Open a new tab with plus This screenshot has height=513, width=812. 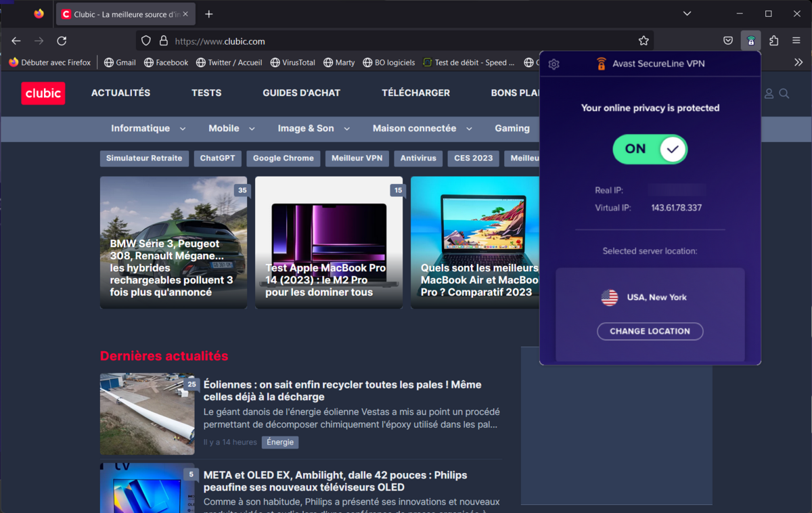209,14
